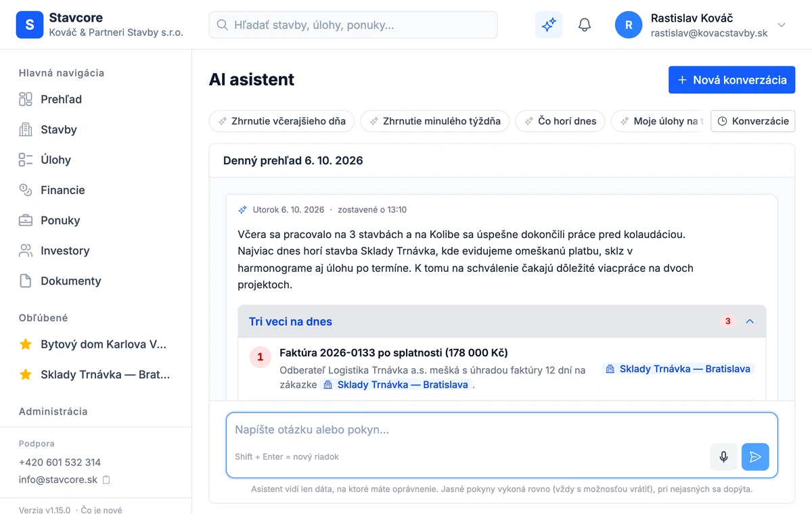812x514 pixels.
Task: Click sparkle icon beside Utorok 6. 10. 2026
Action: (x=243, y=210)
